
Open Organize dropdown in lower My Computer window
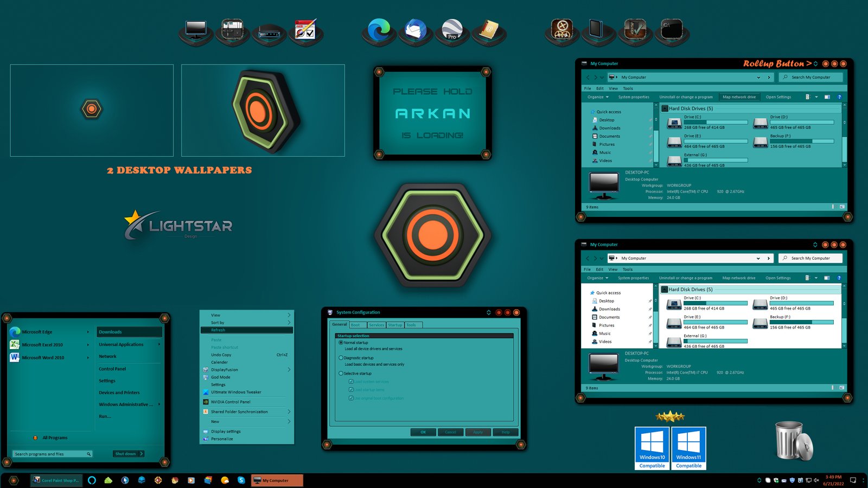point(597,278)
